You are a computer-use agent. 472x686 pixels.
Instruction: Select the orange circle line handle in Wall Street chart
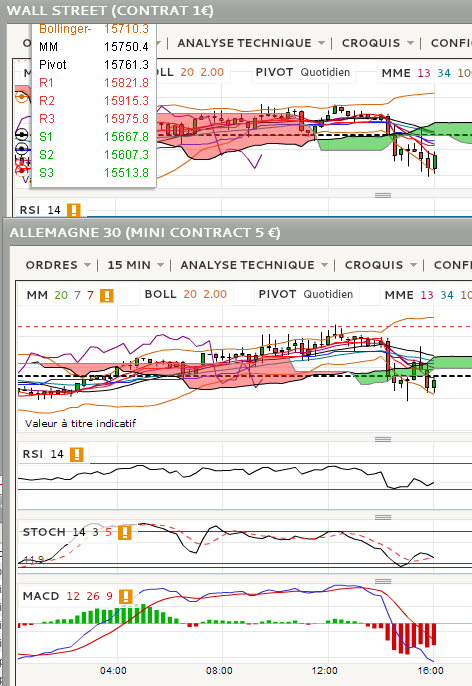click(x=21, y=96)
